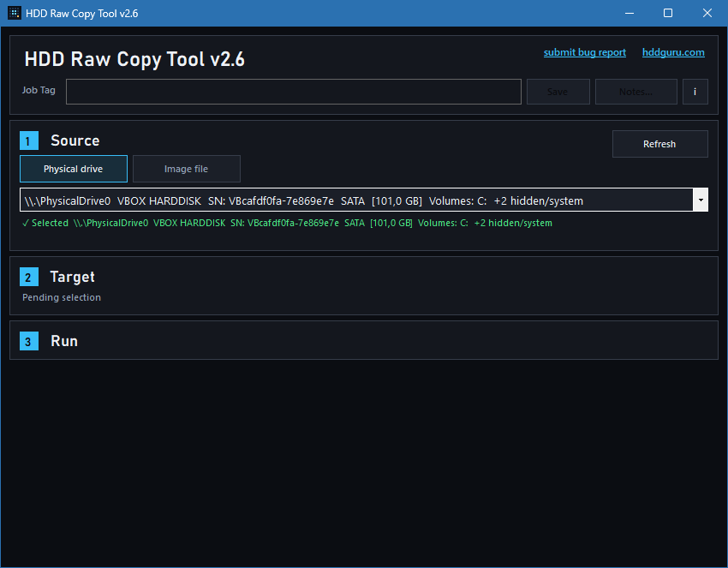This screenshot has width=728, height=568.
Task: Refresh the list of drives
Action: pyautogui.click(x=659, y=143)
